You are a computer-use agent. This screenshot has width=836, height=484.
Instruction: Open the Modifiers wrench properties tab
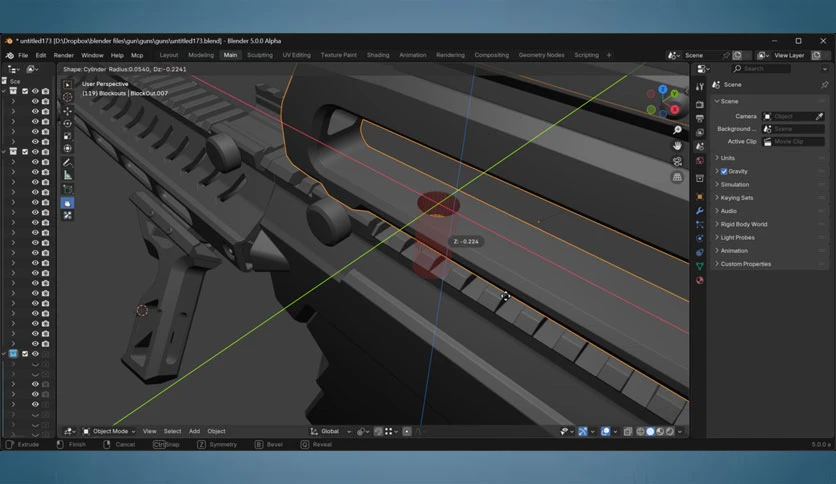[700, 211]
